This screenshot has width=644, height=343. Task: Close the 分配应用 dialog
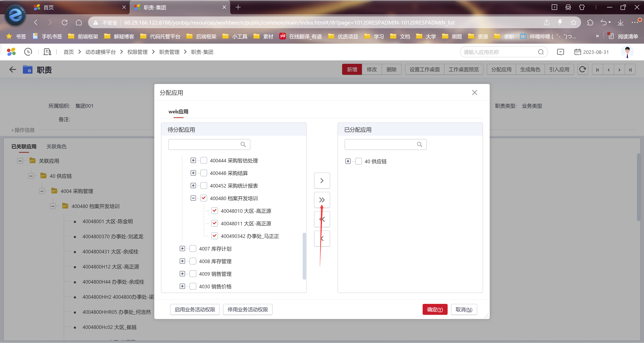click(x=474, y=93)
